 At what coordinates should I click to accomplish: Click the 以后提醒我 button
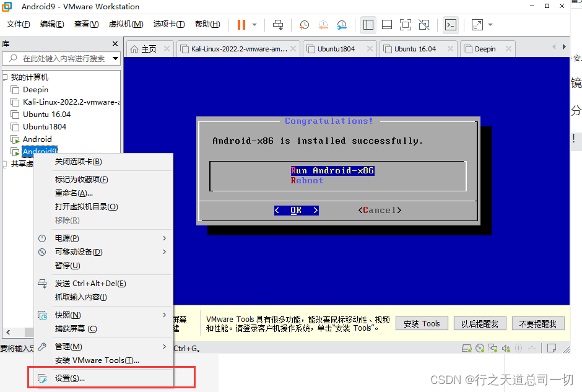pos(480,324)
